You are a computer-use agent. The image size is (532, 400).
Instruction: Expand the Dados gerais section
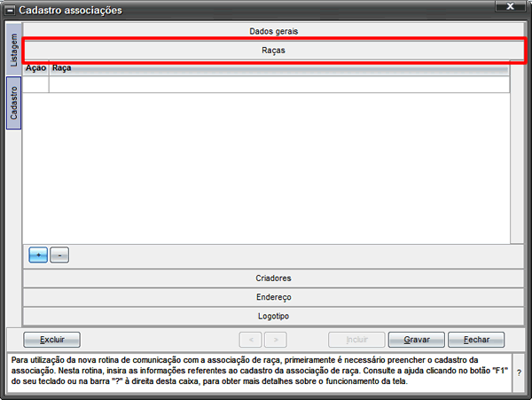273,31
